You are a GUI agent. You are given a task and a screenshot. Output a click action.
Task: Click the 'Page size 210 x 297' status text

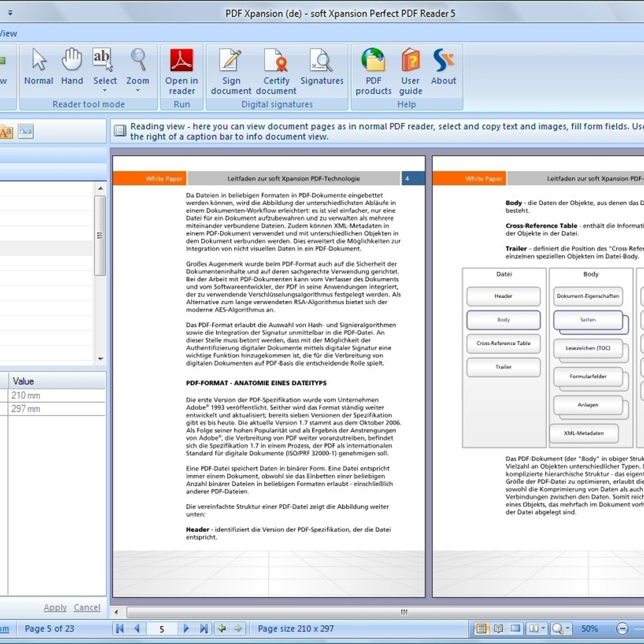pos(296,628)
